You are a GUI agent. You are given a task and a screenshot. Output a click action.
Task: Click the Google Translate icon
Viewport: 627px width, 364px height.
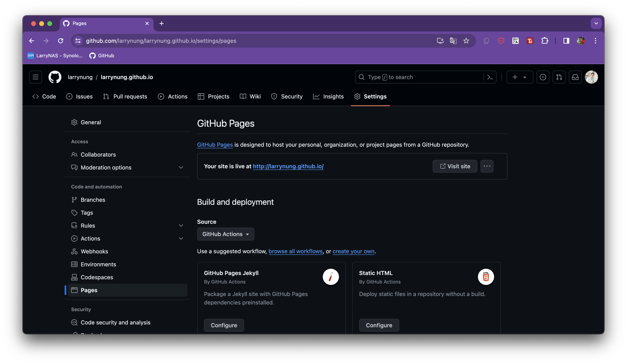pyautogui.click(x=453, y=41)
